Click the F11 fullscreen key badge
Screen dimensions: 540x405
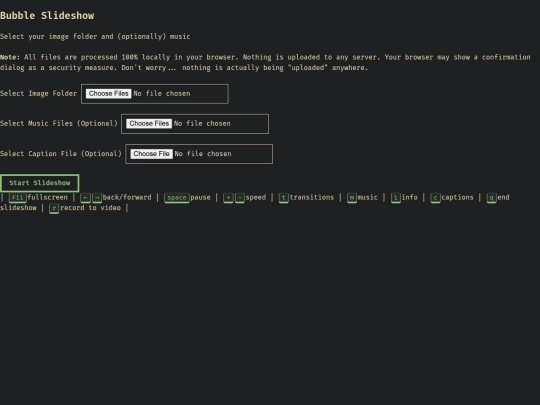coord(18,198)
